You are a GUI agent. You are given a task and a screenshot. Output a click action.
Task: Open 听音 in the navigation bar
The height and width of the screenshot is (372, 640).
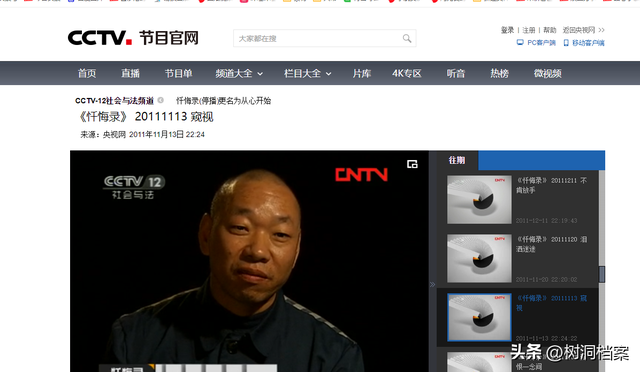pos(456,74)
